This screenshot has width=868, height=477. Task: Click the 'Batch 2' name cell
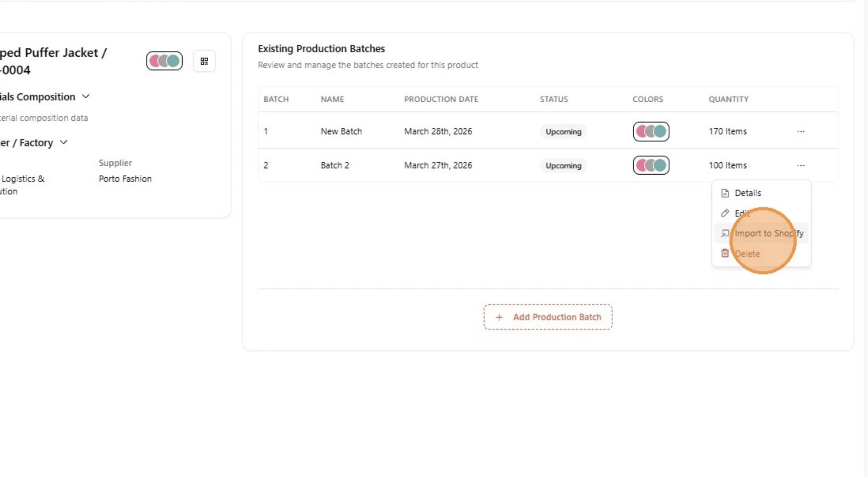(x=335, y=165)
